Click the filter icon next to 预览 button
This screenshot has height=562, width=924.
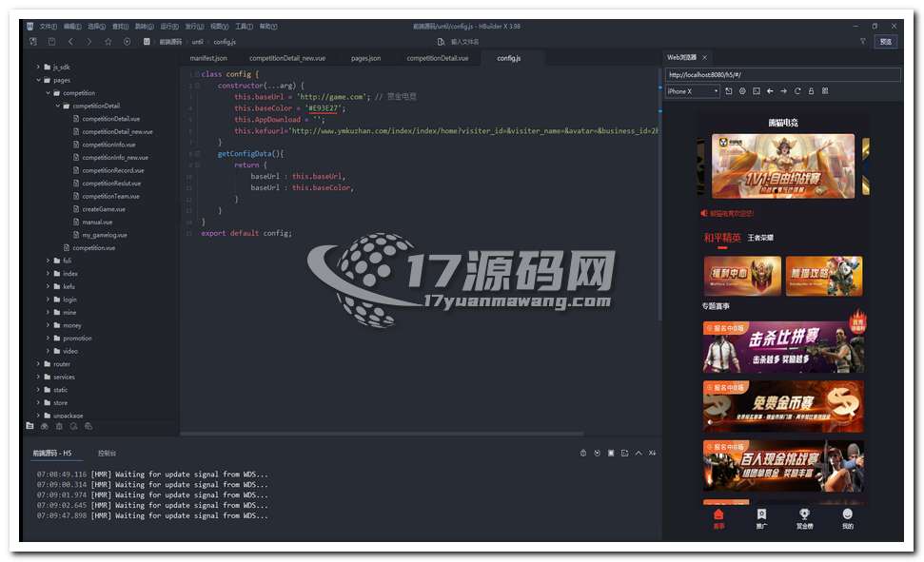click(862, 42)
